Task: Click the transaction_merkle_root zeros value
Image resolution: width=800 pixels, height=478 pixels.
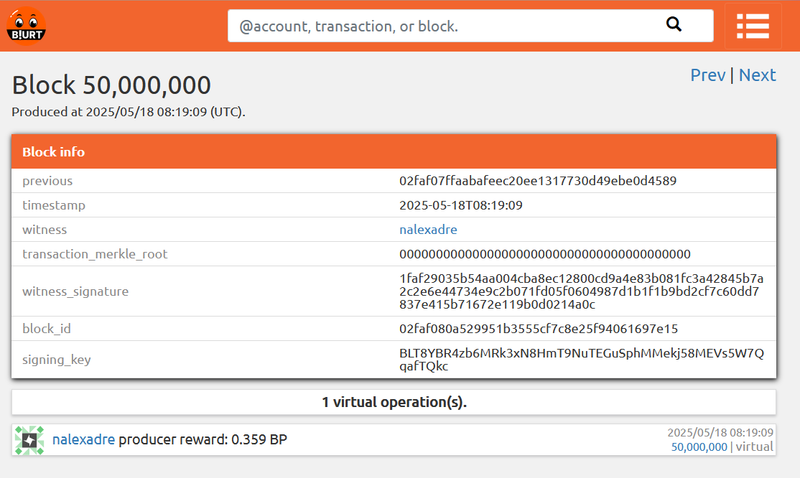Action: [x=544, y=254]
